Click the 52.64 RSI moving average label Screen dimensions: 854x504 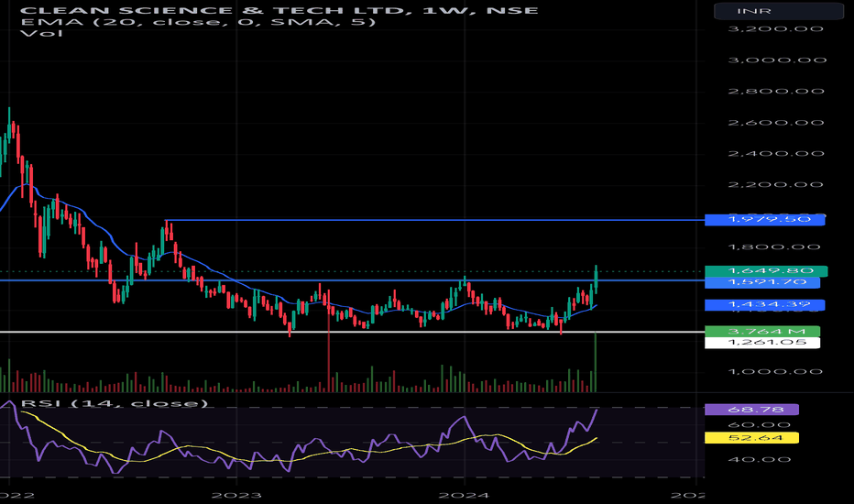pos(751,437)
